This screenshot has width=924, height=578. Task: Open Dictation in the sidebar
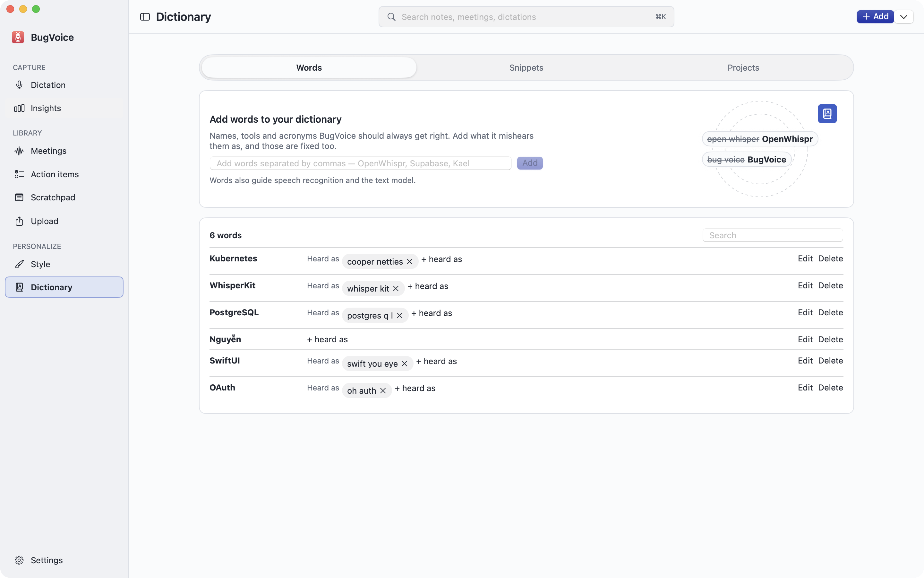[x=64, y=85]
